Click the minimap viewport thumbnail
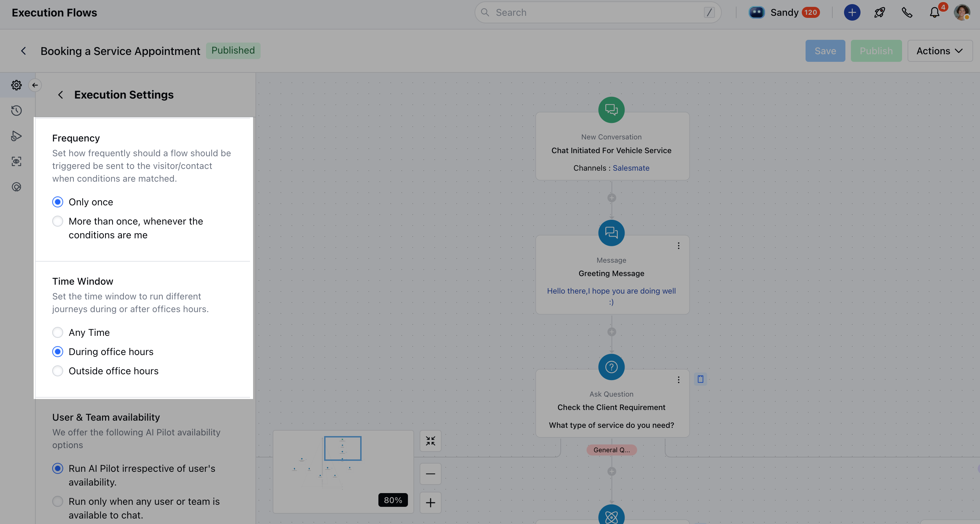The height and width of the screenshot is (524, 980). coord(342,448)
